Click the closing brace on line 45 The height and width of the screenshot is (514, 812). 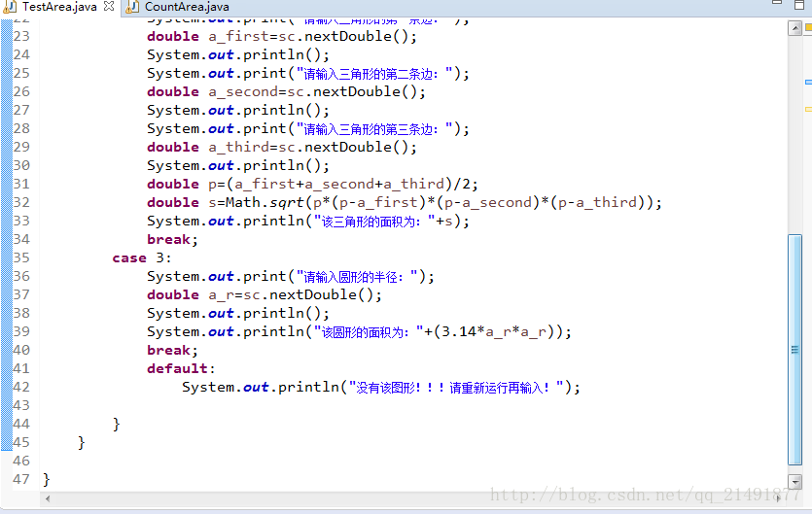82,443
